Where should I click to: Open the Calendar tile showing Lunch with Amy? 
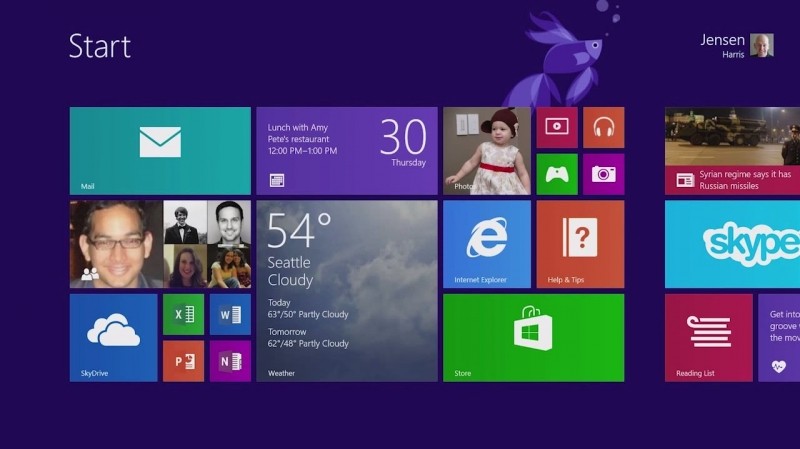(347, 151)
